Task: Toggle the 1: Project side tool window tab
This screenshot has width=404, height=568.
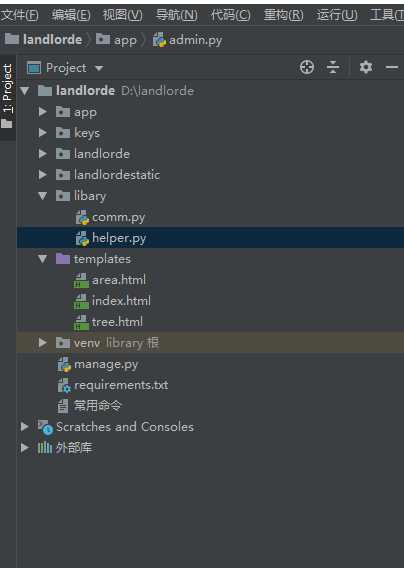Action: (x=8, y=97)
